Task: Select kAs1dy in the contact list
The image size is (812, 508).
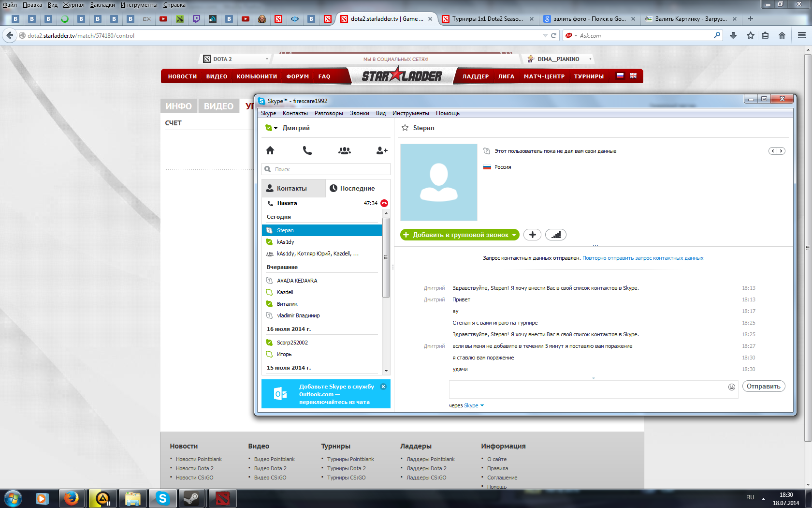Action: click(x=322, y=242)
